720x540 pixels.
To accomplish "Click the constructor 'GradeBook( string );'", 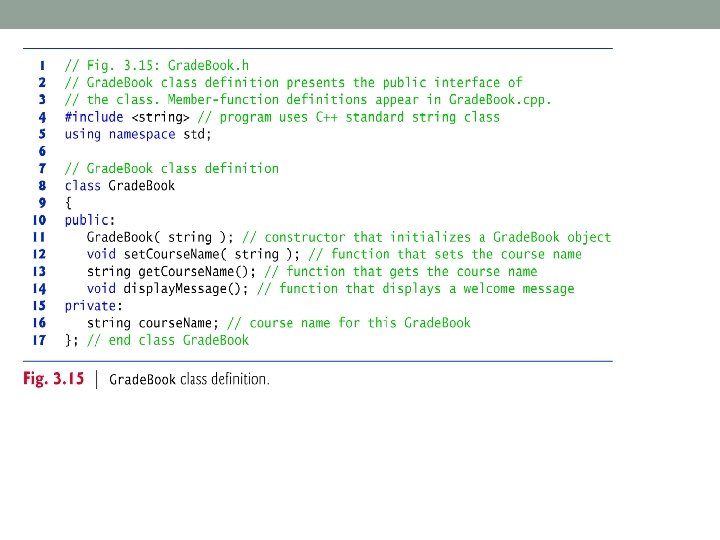I will 160,237.
